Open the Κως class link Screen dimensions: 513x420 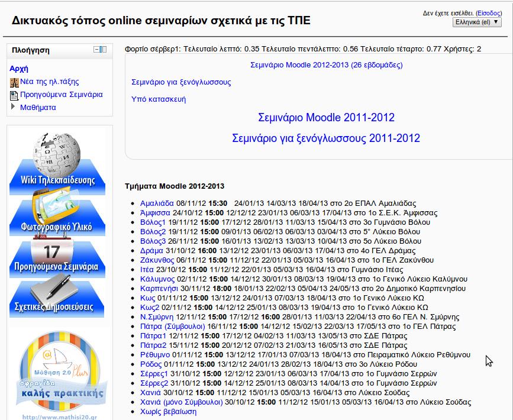[147, 298]
